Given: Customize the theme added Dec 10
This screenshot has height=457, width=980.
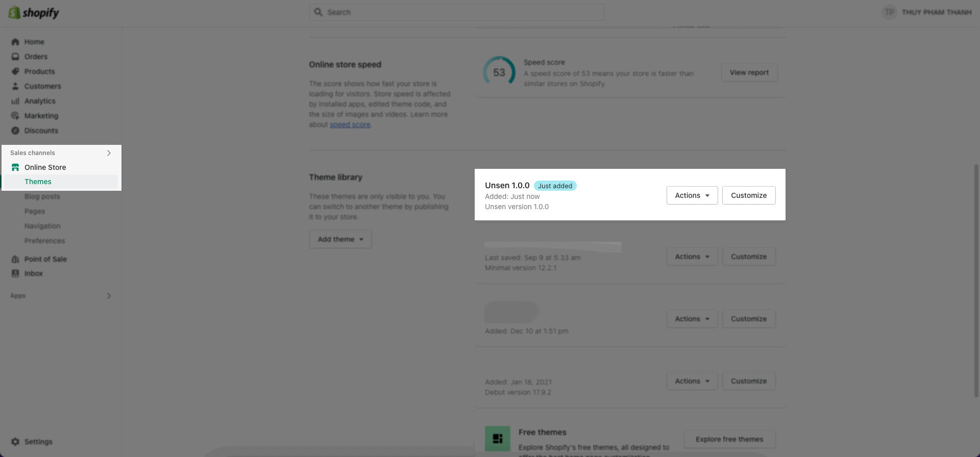Looking at the screenshot, I should [749, 319].
